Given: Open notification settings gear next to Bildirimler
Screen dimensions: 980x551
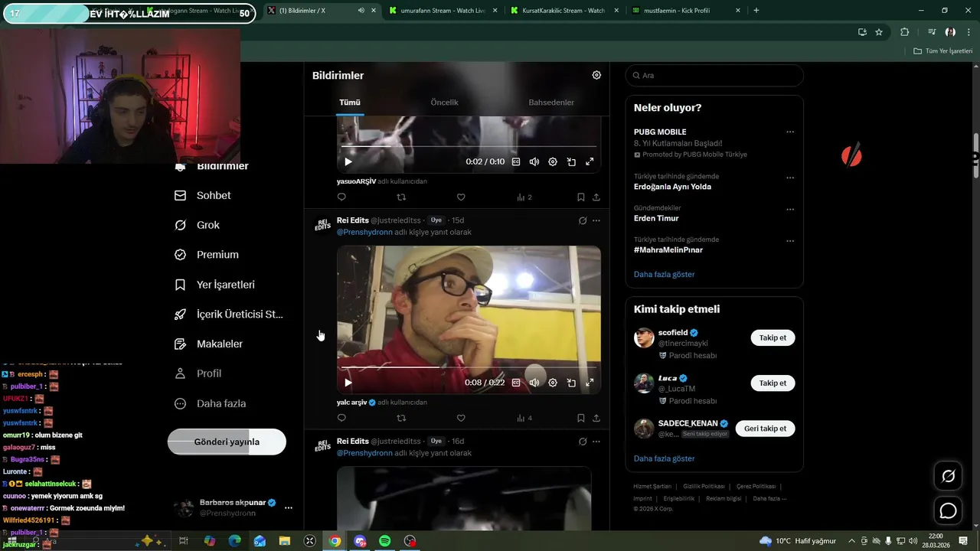Looking at the screenshot, I should tap(596, 75).
